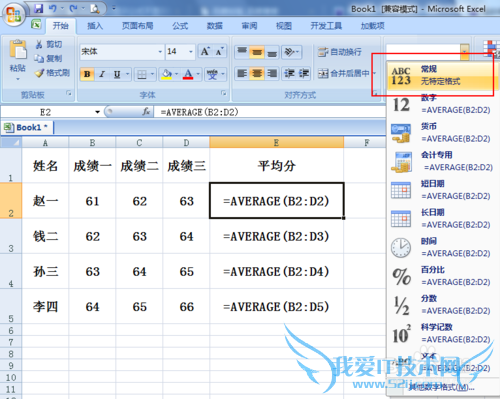This screenshot has height=399, width=500.
Task: Click the Office button orb
Action: pos(14,14)
